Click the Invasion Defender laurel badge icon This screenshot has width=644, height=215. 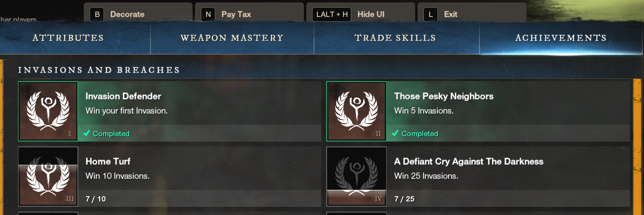(x=48, y=112)
